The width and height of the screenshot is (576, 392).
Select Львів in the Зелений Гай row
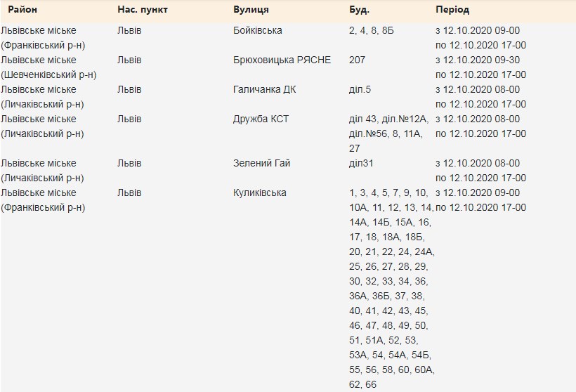pyautogui.click(x=129, y=163)
